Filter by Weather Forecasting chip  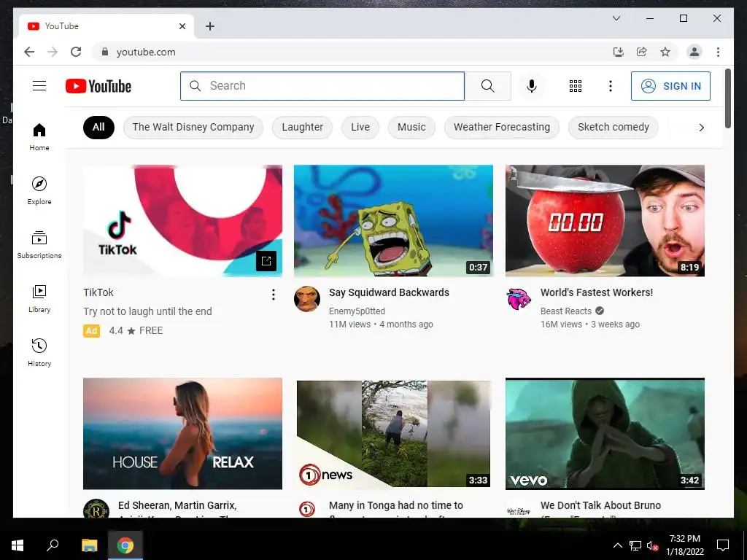pos(502,127)
